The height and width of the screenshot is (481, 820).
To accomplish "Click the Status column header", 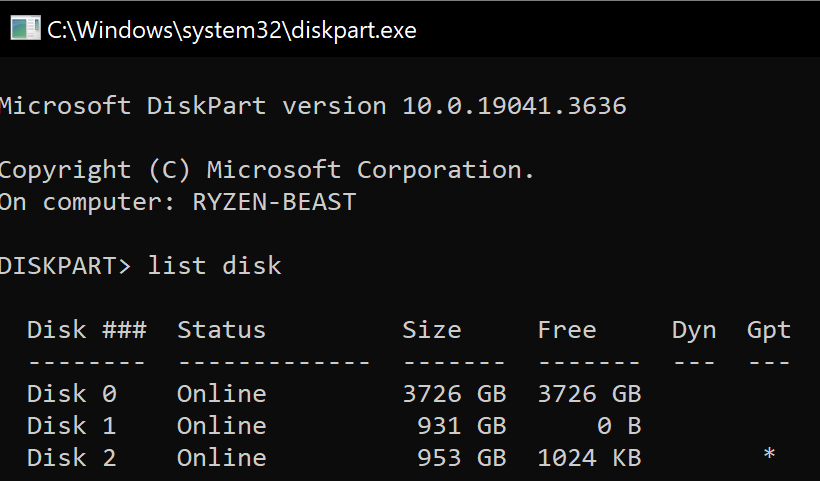I will pyautogui.click(x=221, y=330).
